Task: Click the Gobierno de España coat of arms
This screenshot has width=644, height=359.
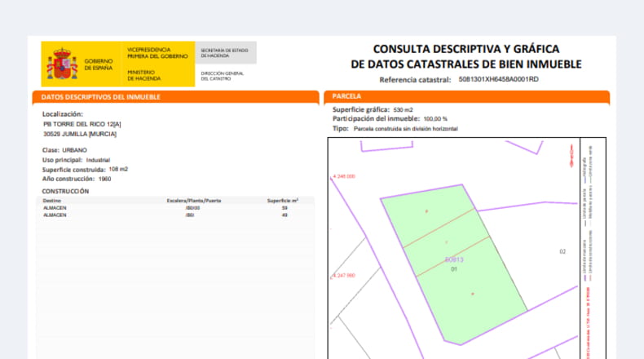Action: [63, 64]
